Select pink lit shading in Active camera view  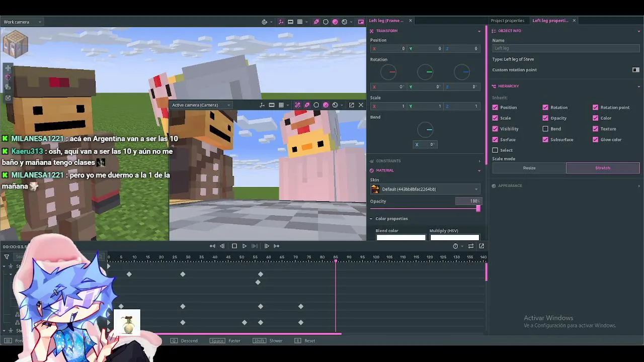point(326,105)
